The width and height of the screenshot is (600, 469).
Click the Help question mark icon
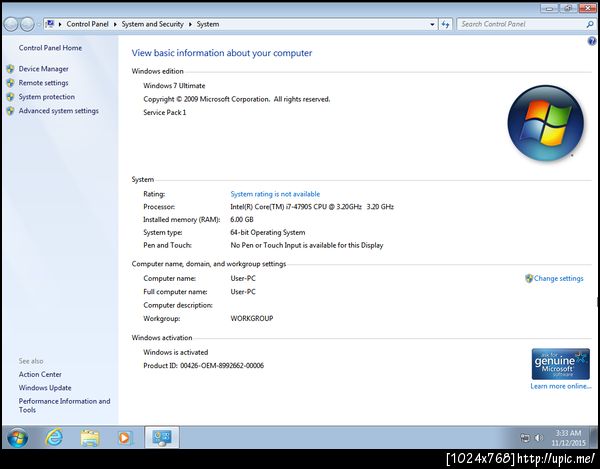pyautogui.click(x=592, y=41)
